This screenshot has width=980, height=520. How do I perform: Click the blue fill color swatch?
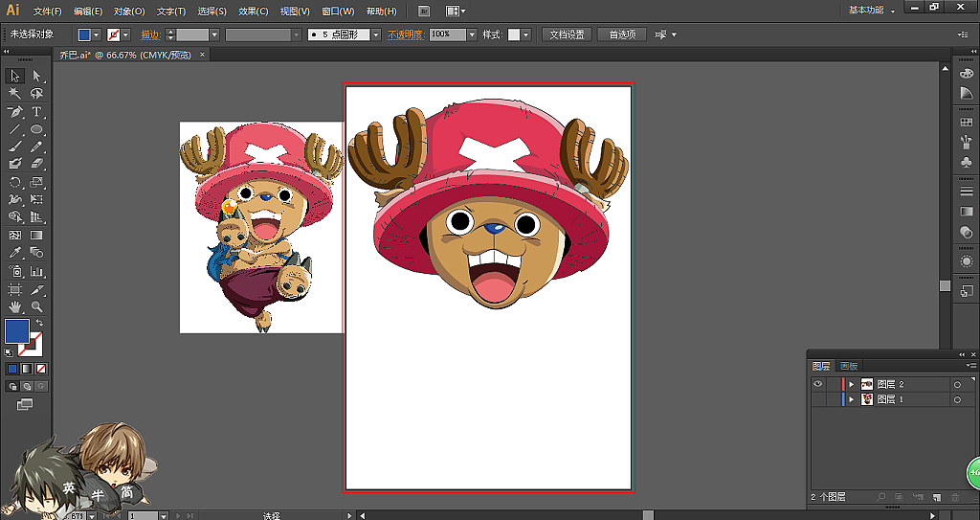click(16, 331)
